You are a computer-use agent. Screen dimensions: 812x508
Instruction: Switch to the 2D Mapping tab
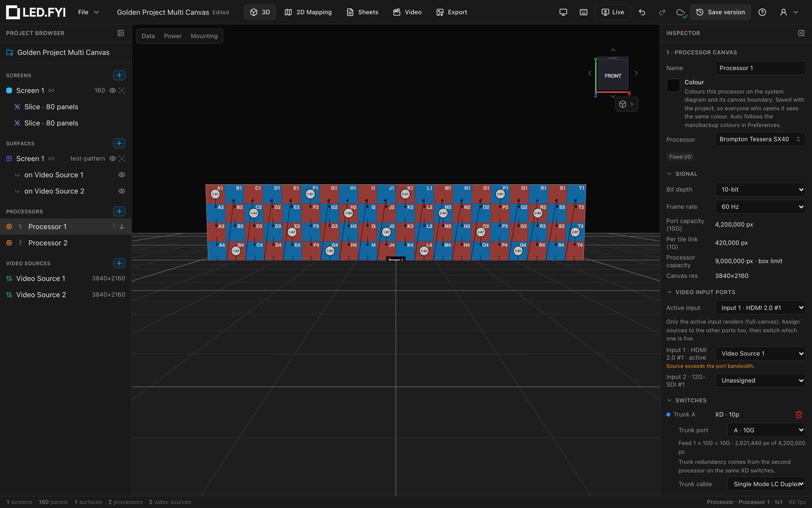(308, 12)
